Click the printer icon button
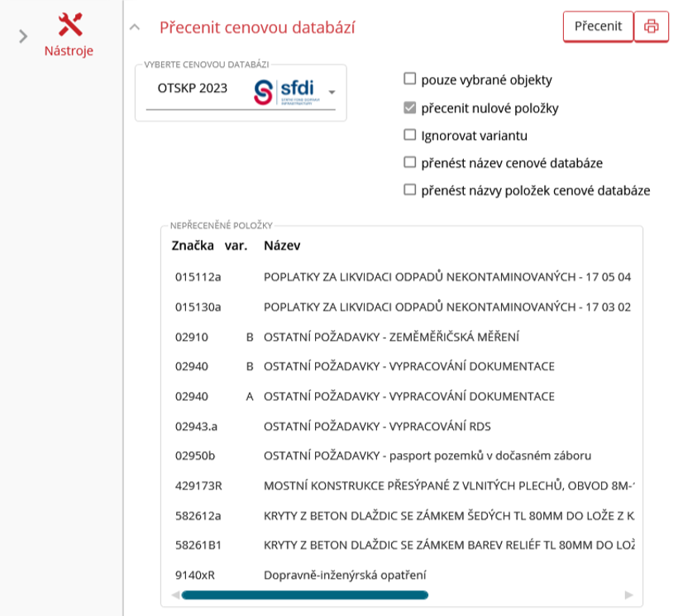This screenshot has height=616, width=678. [x=651, y=26]
